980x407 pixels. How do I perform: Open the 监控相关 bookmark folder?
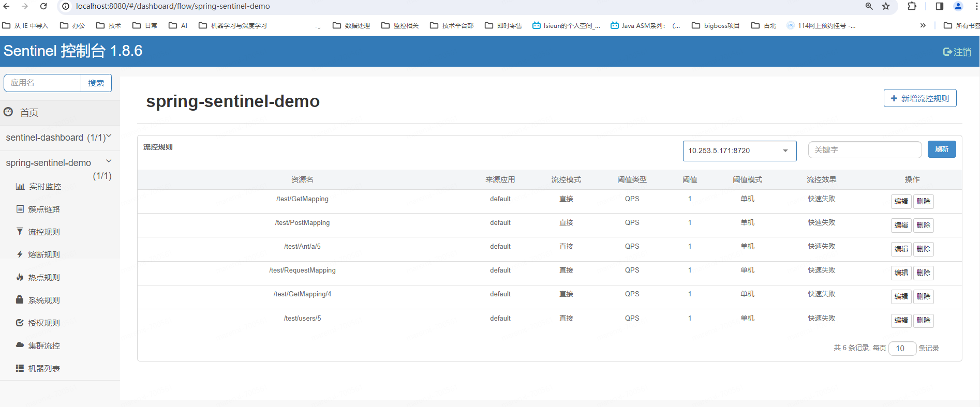(400, 25)
